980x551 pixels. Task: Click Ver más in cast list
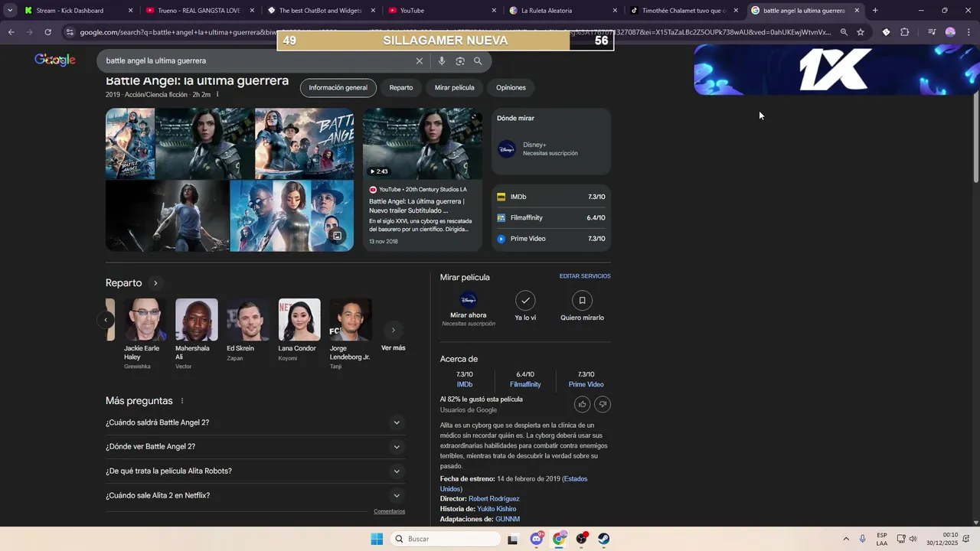pos(394,348)
